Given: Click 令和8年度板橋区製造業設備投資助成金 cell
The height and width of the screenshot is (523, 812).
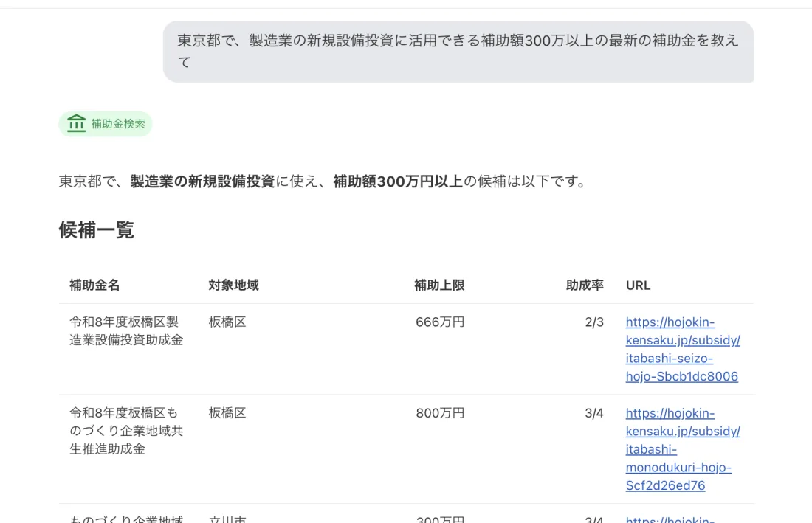Looking at the screenshot, I should 126,331.
